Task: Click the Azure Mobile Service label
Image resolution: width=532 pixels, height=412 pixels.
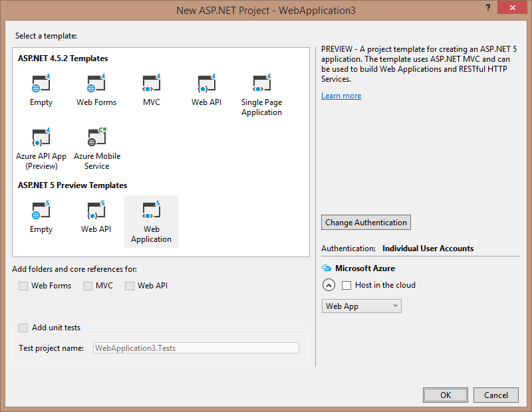Action: (97, 161)
